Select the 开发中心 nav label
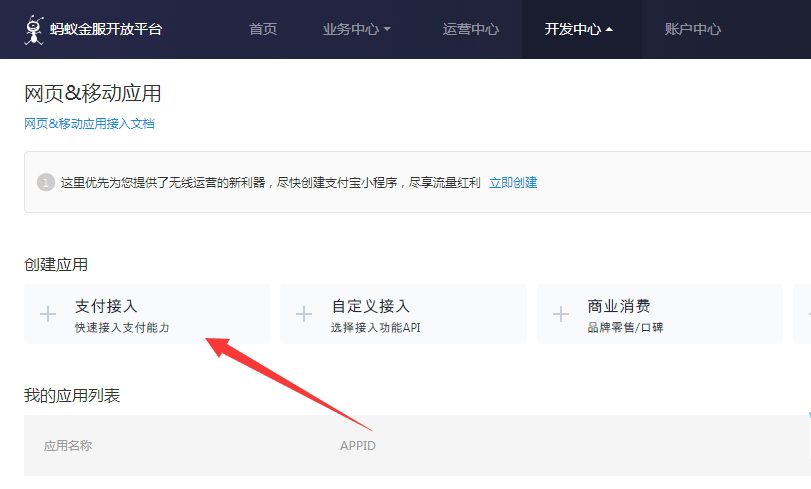 [572, 30]
